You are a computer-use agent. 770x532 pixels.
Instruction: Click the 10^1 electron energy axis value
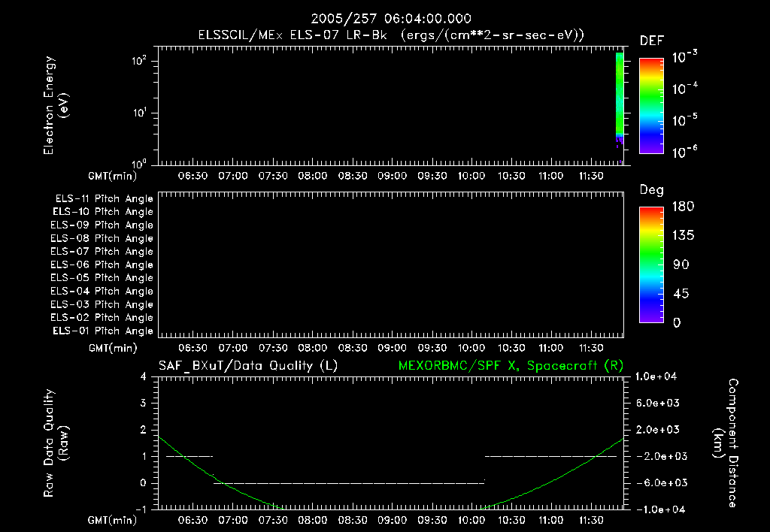tap(139, 113)
